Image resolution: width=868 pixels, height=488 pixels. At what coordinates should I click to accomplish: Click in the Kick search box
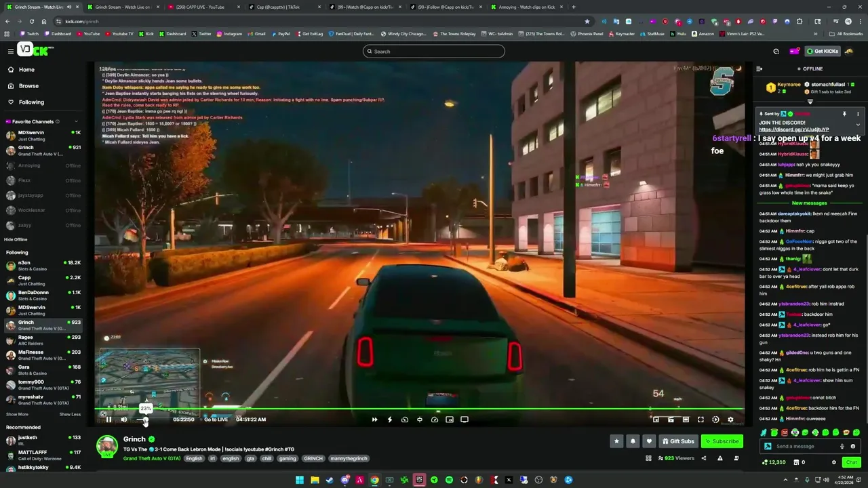click(434, 51)
